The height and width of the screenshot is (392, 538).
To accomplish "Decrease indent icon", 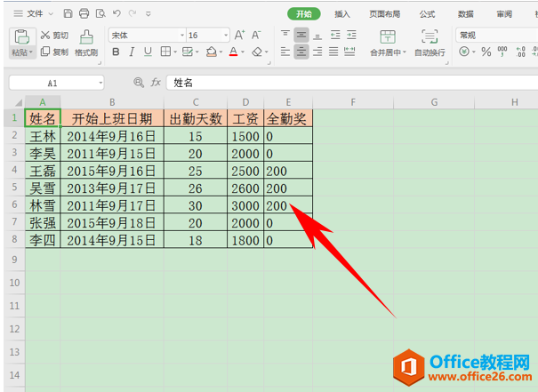I will click(335, 35).
